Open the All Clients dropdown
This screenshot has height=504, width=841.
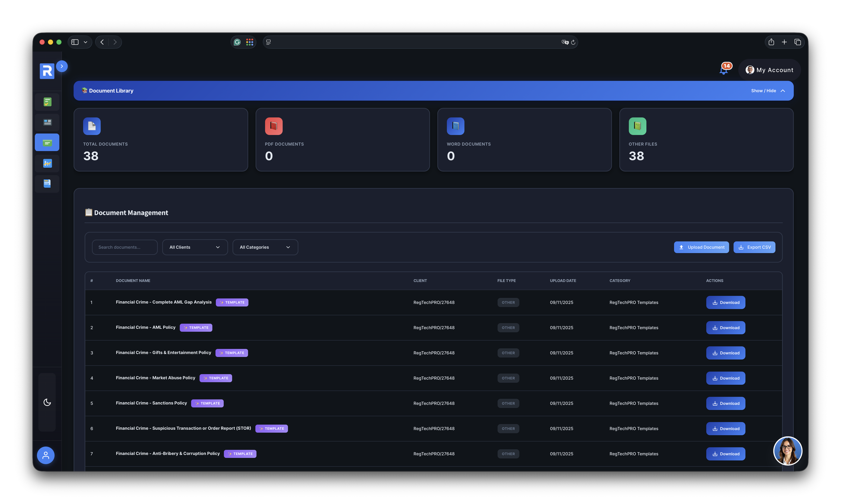point(195,247)
